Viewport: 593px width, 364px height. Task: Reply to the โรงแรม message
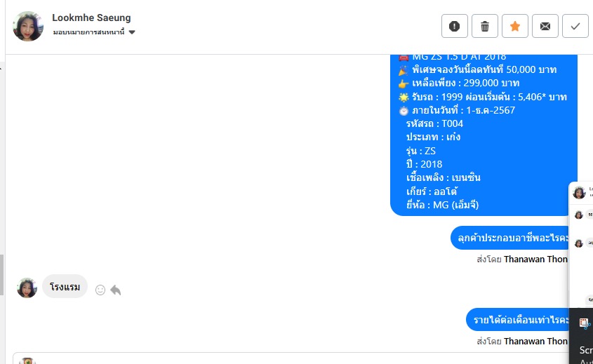[x=116, y=290]
